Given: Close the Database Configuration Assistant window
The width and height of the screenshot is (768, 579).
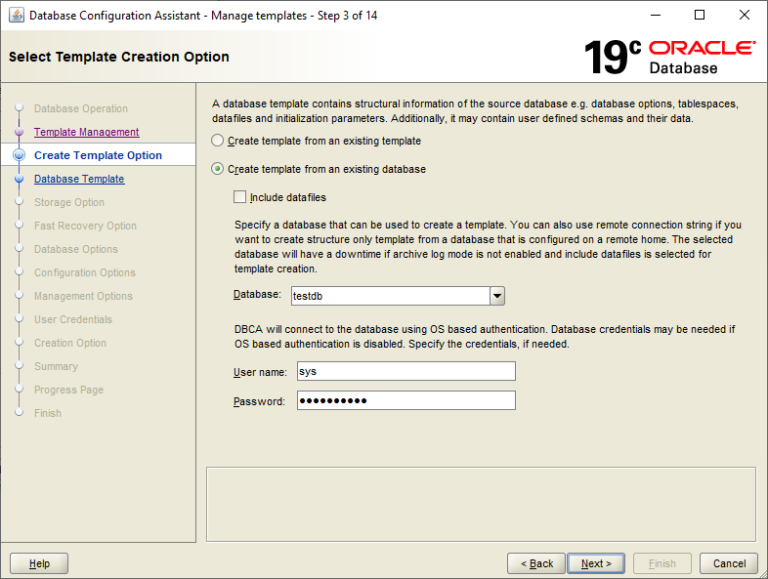Looking at the screenshot, I should pyautogui.click(x=744, y=15).
